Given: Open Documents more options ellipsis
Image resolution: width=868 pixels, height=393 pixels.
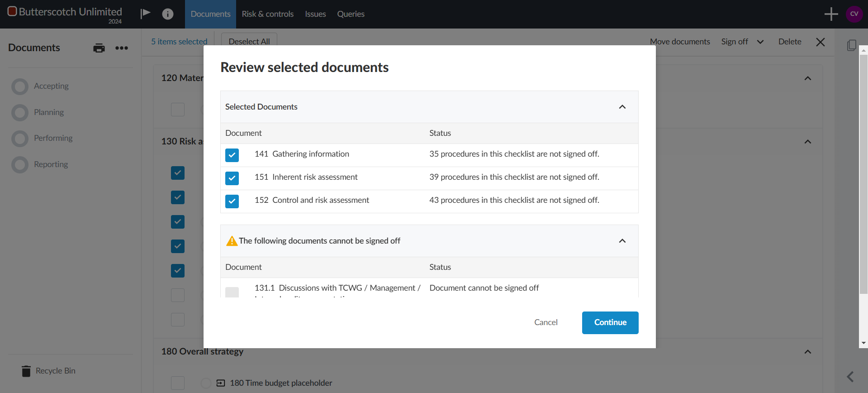Looking at the screenshot, I should [x=122, y=48].
